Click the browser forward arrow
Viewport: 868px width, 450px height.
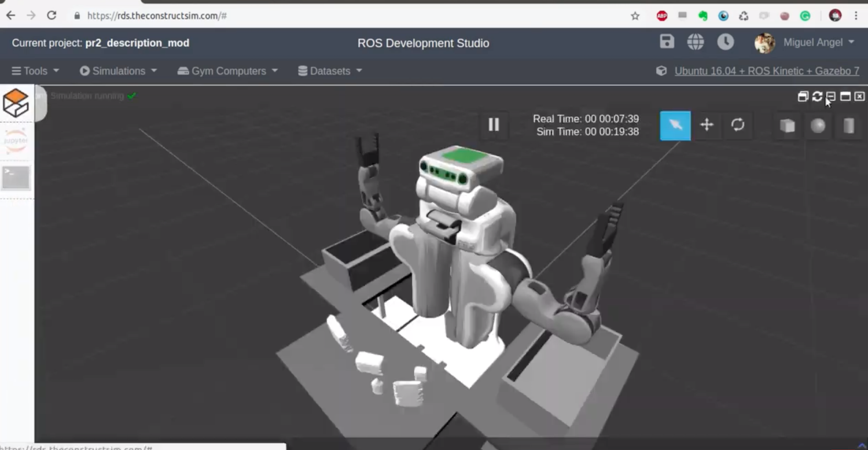click(31, 16)
